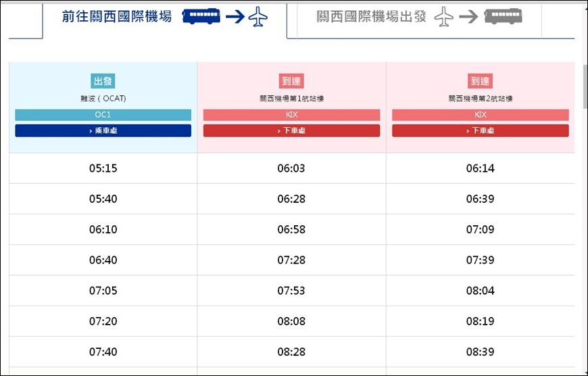Click the gray bus icon in inactive tab

[x=504, y=16]
